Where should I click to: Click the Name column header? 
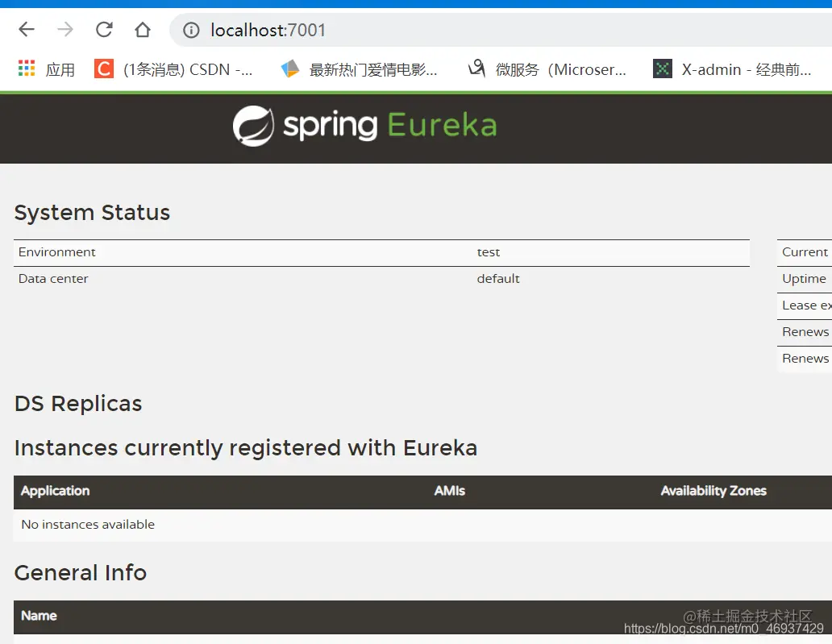click(x=39, y=616)
